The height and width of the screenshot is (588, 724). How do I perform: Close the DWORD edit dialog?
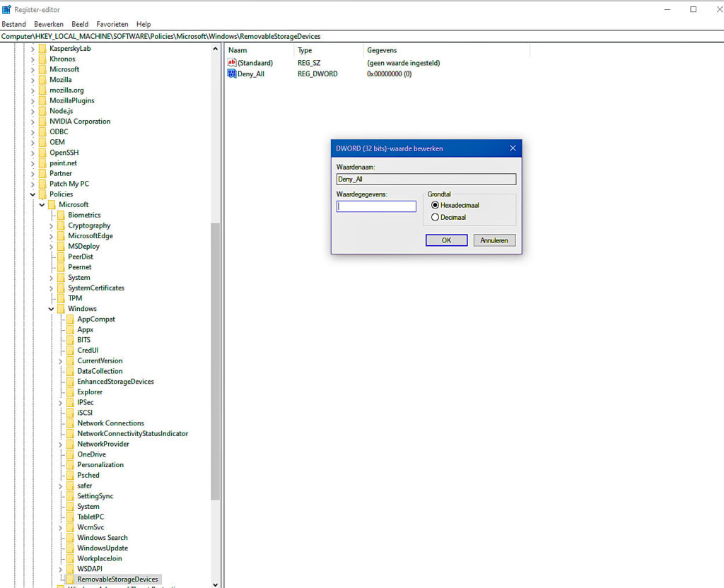tap(513, 148)
